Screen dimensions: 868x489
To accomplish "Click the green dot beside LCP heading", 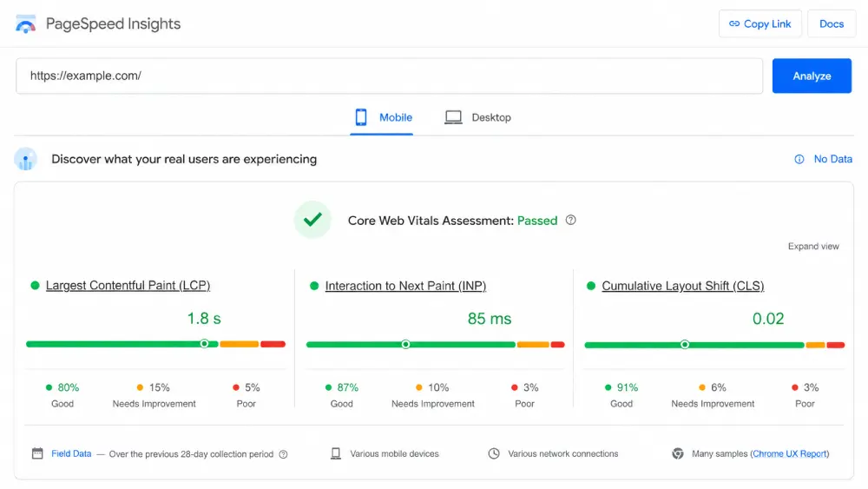I will pyautogui.click(x=35, y=285).
